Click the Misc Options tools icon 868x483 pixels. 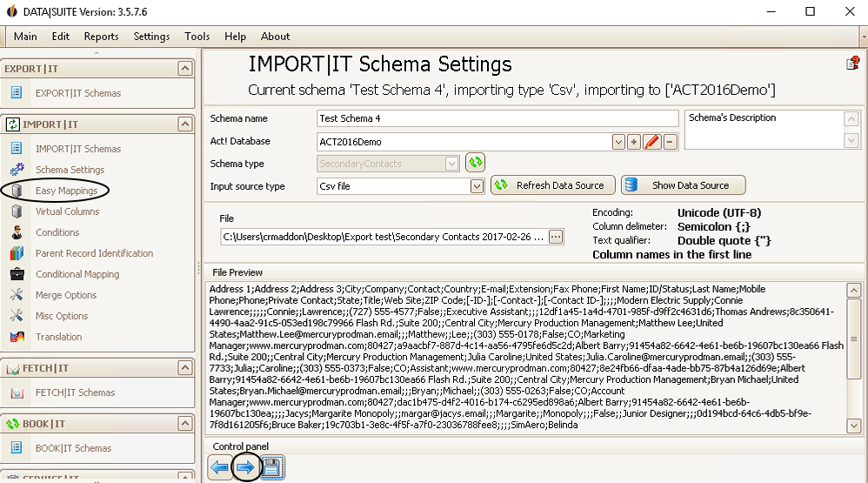[x=17, y=316]
